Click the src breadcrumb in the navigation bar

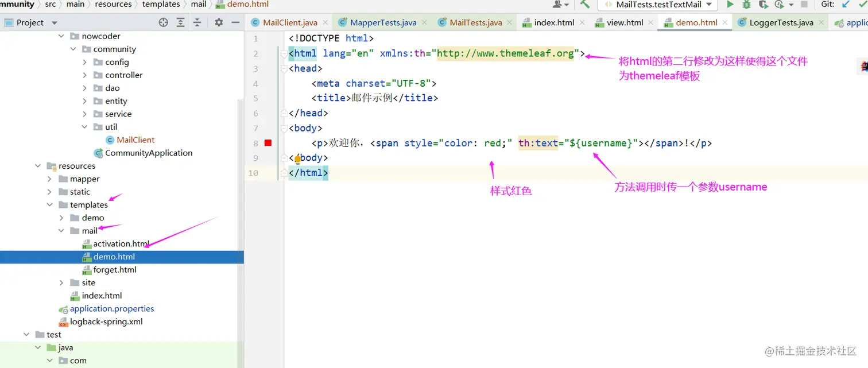click(51, 4)
